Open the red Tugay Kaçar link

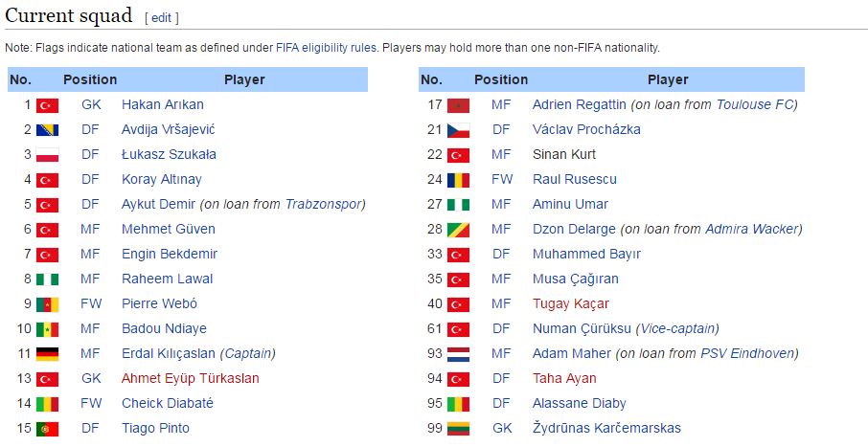pos(570,304)
